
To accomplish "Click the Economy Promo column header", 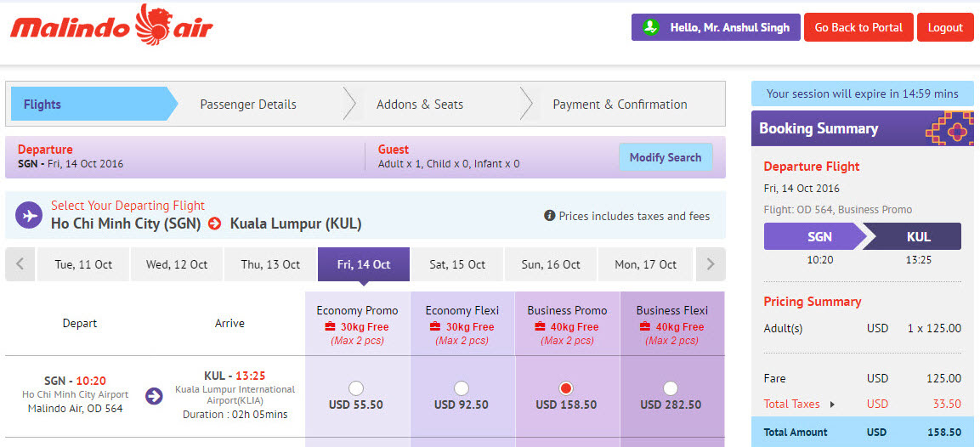I will pos(358,324).
